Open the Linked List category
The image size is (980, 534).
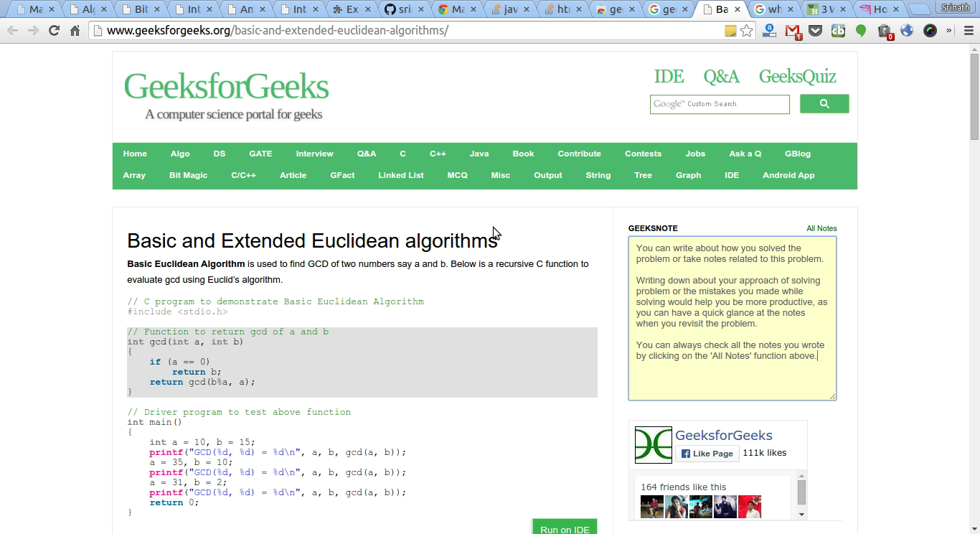pos(401,175)
